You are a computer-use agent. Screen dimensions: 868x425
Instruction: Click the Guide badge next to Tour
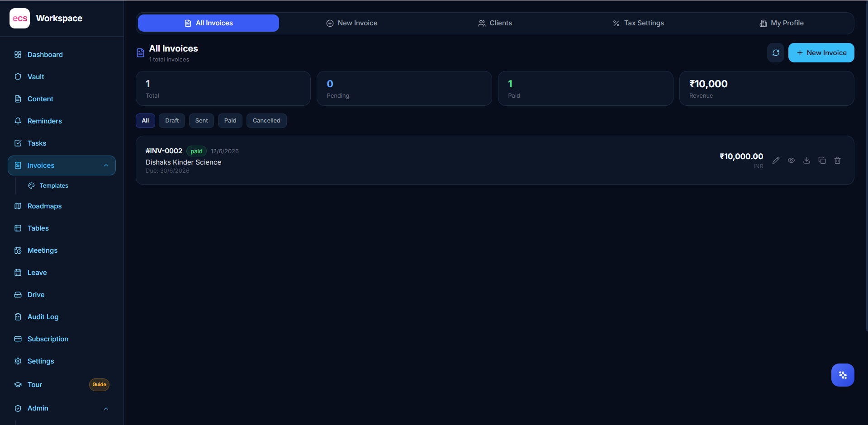pyautogui.click(x=99, y=385)
